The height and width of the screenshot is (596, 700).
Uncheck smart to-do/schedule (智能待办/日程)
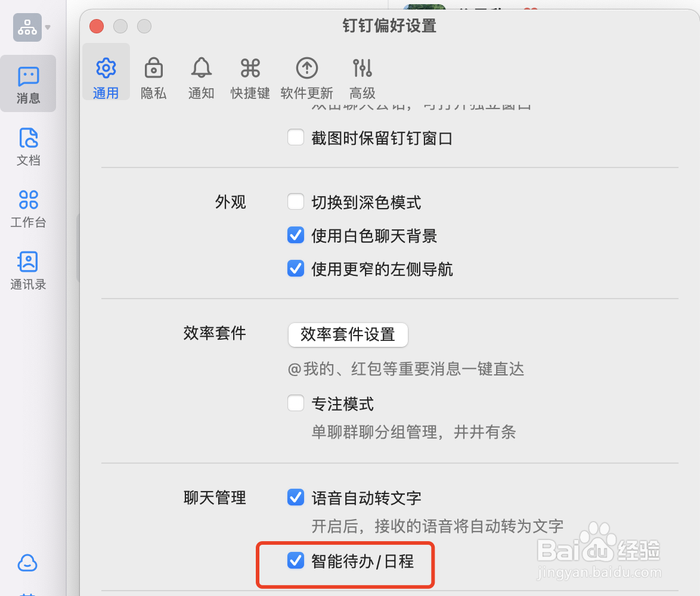tap(296, 560)
